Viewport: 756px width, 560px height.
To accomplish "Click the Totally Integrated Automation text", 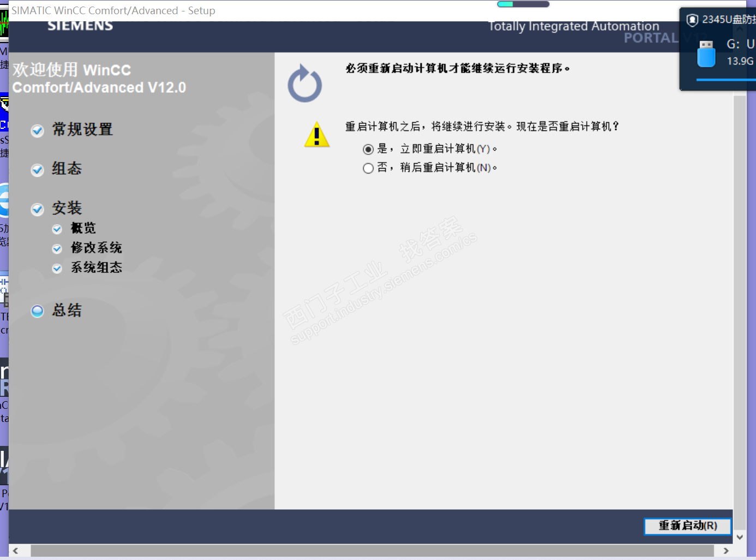I will pos(574,26).
